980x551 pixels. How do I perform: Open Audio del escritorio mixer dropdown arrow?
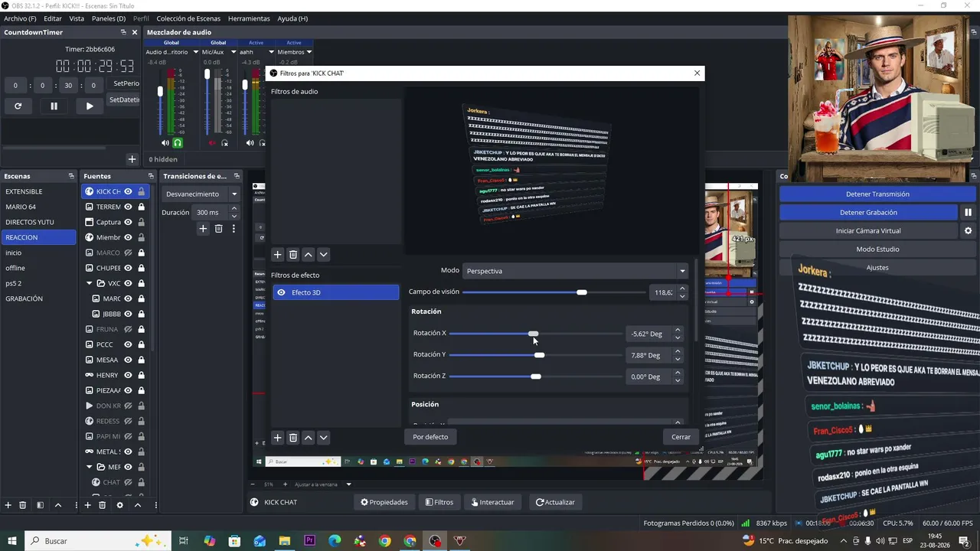point(196,52)
